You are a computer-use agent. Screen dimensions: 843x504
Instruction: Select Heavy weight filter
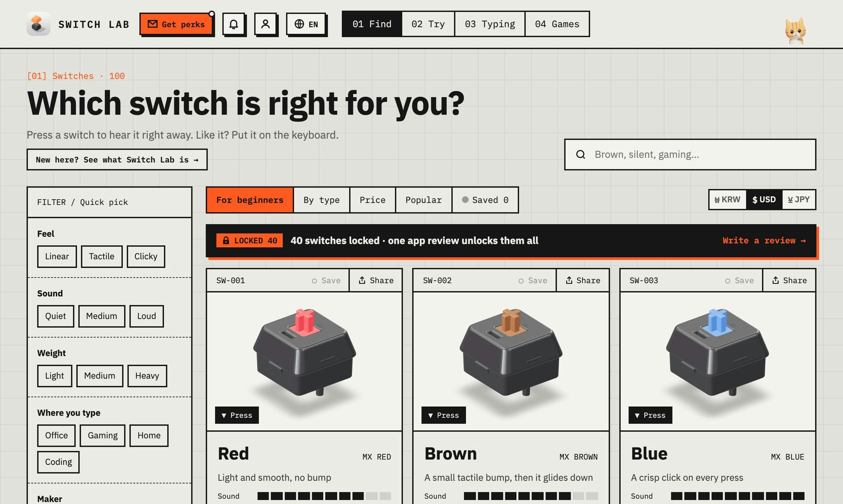pos(147,376)
